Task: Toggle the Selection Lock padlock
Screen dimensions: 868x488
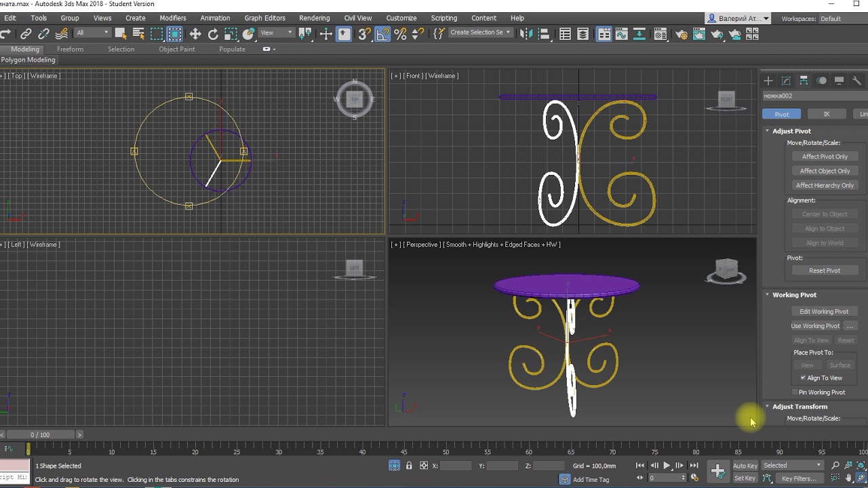Action: 409,466
